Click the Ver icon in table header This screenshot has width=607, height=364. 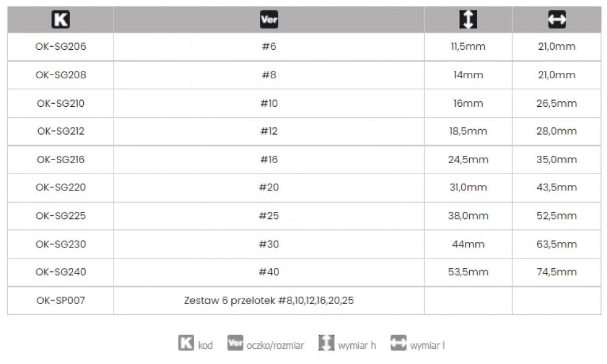tap(269, 19)
